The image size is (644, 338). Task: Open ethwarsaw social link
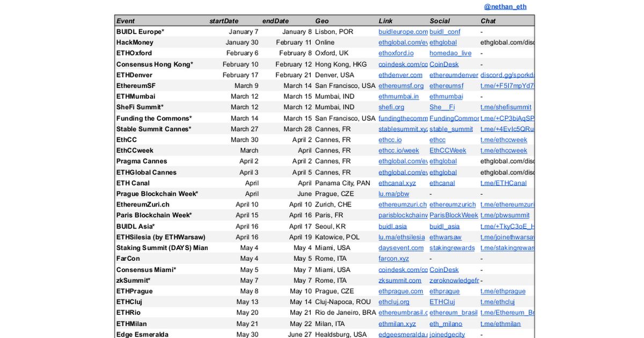click(445, 237)
